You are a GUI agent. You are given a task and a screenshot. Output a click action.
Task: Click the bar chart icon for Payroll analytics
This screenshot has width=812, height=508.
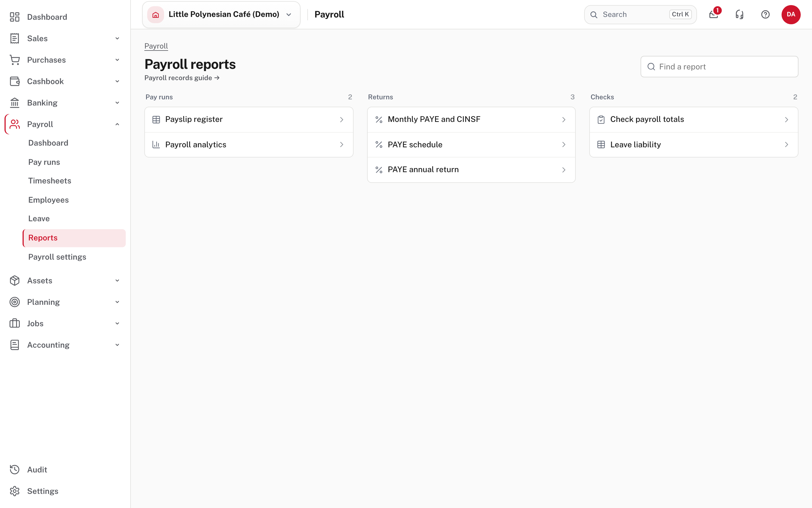[x=156, y=144]
